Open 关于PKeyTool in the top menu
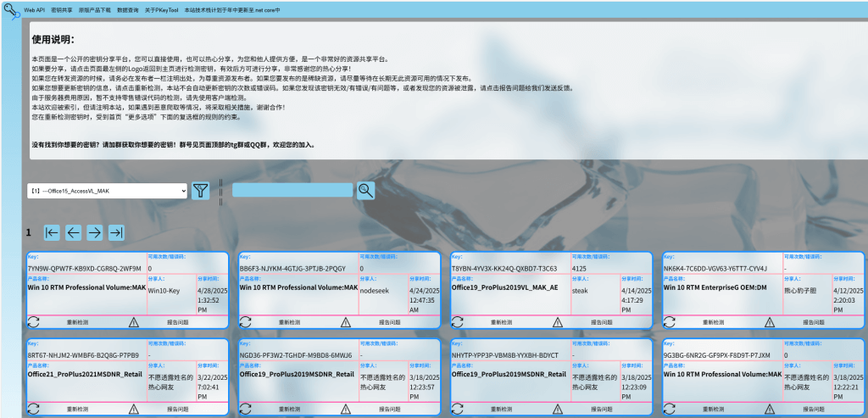The height and width of the screenshot is (418, 868). [x=163, y=8]
